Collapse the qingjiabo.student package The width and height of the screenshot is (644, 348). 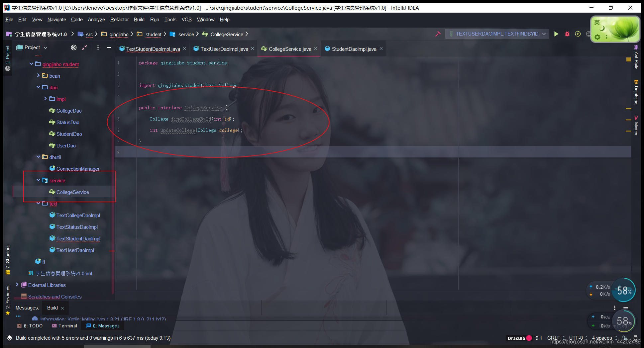point(31,64)
